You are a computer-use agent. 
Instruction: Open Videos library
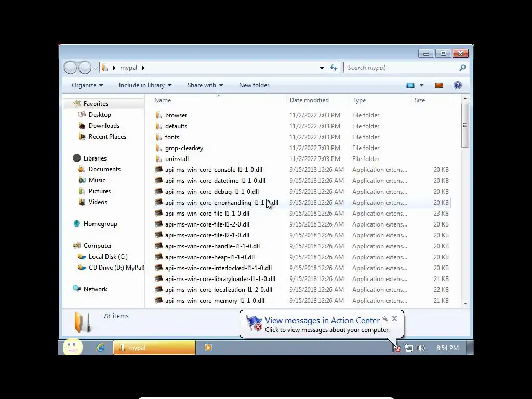tap(98, 202)
